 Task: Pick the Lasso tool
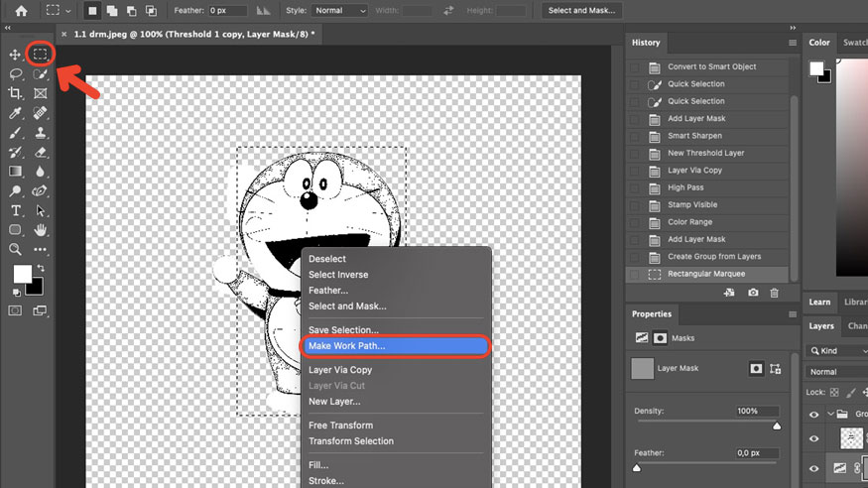tap(16, 74)
